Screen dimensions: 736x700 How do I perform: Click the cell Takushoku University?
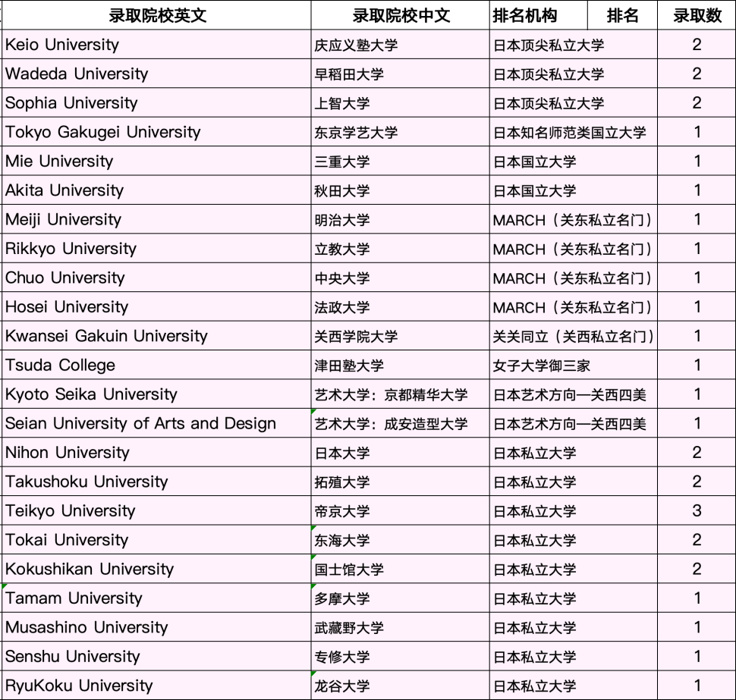coord(156,482)
